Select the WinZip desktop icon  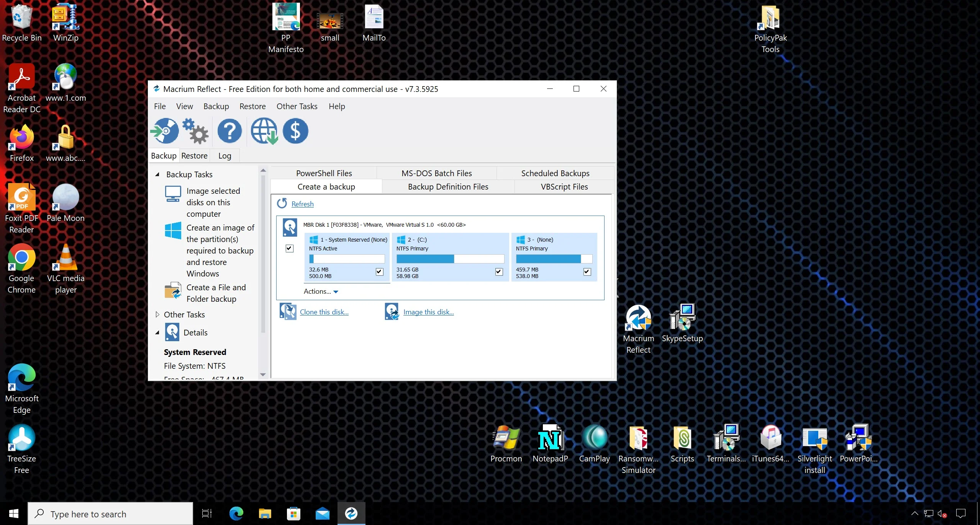pos(66,23)
